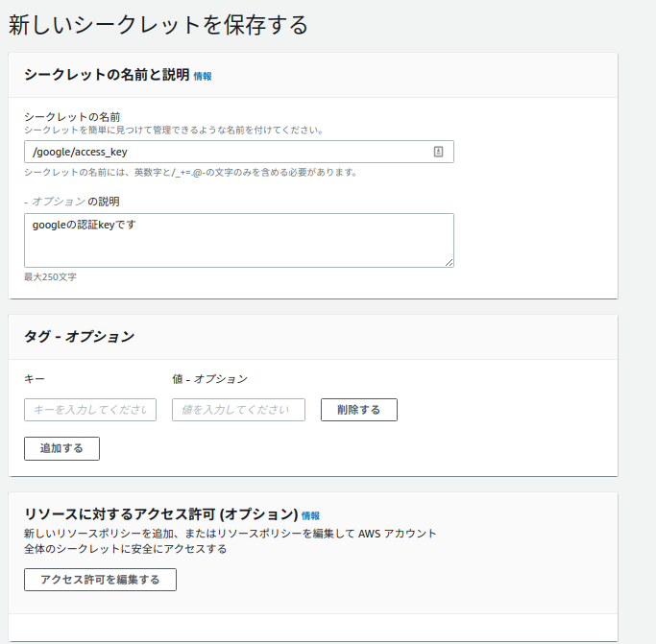This screenshot has width=656, height=644.
Task: Click the アクセス許可を編集する button
Action: 101,580
